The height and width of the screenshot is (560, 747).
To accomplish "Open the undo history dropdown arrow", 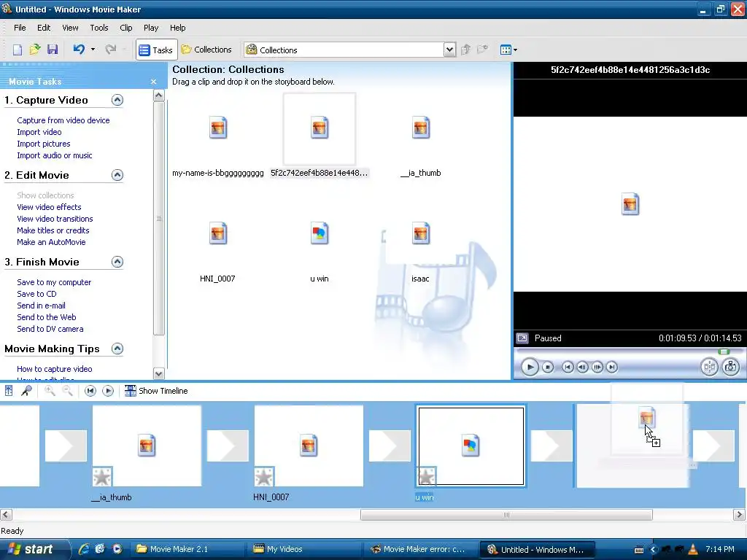I will [93, 50].
